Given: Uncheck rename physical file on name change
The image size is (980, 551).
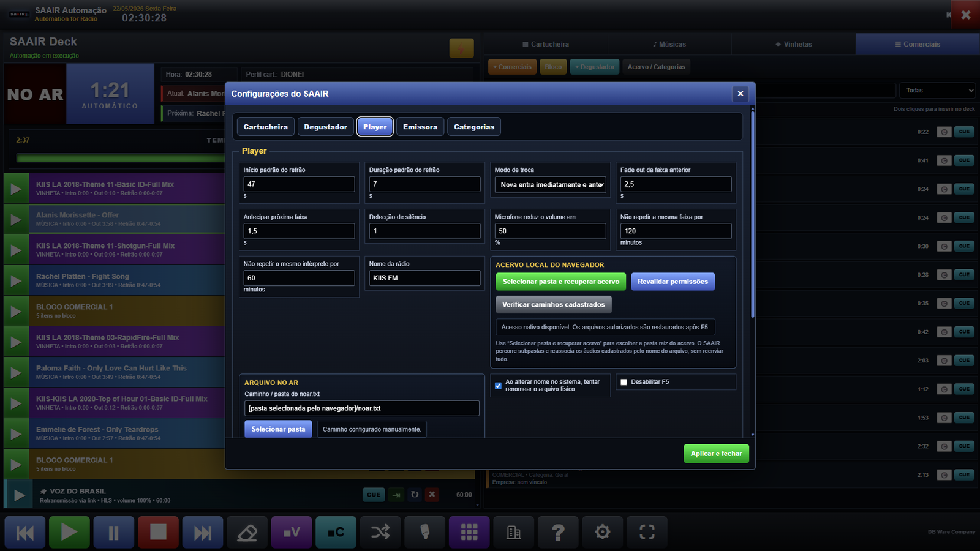Looking at the screenshot, I should pos(498,386).
